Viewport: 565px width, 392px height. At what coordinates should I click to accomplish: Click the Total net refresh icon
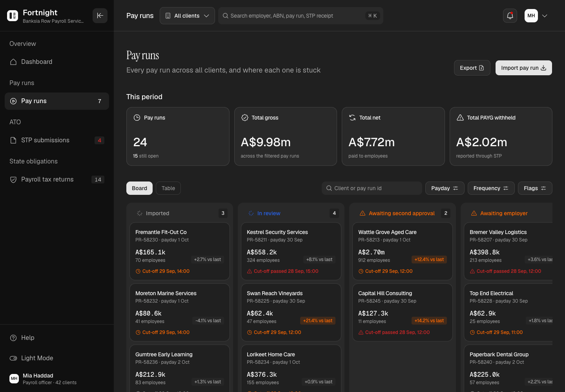click(x=352, y=118)
